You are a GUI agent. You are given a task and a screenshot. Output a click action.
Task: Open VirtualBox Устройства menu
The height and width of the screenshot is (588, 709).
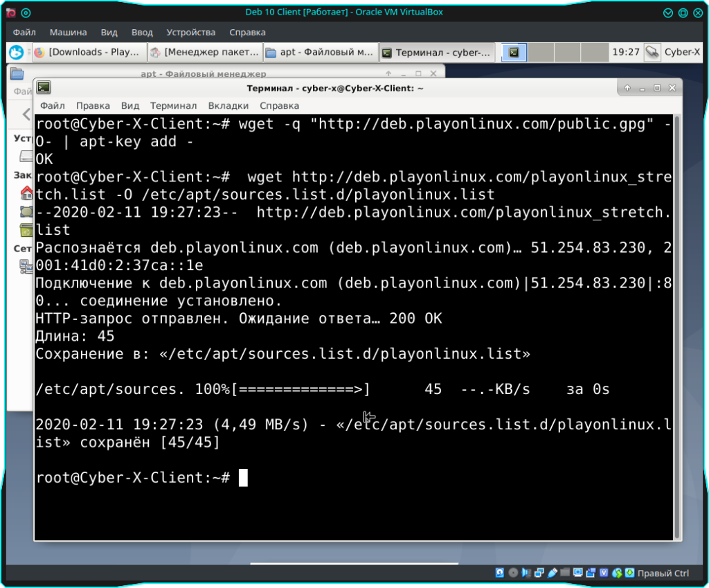pos(190,33)
